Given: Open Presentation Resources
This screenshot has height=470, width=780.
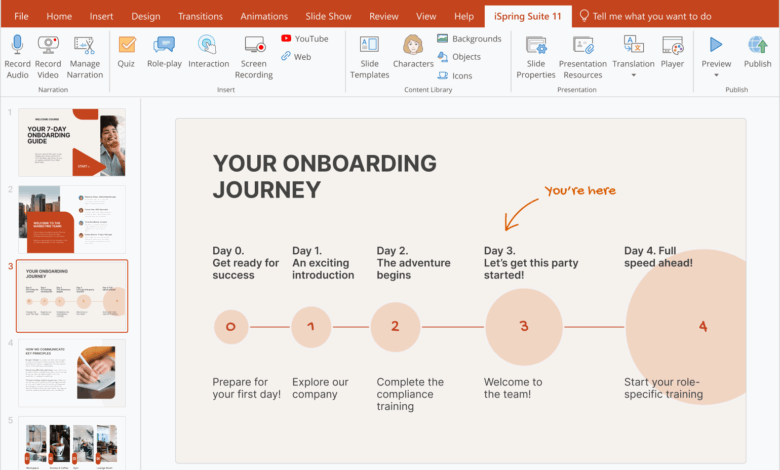Looking at the screenshot, I should pos(583,57).
